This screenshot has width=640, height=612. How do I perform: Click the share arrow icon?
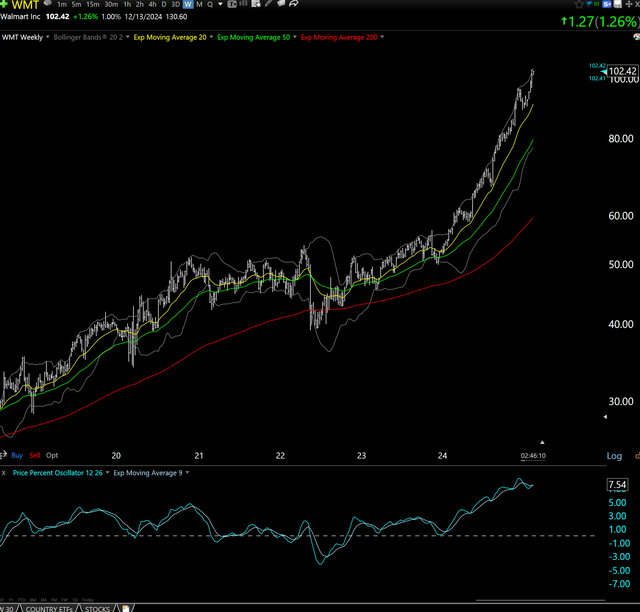click(293, 4)
